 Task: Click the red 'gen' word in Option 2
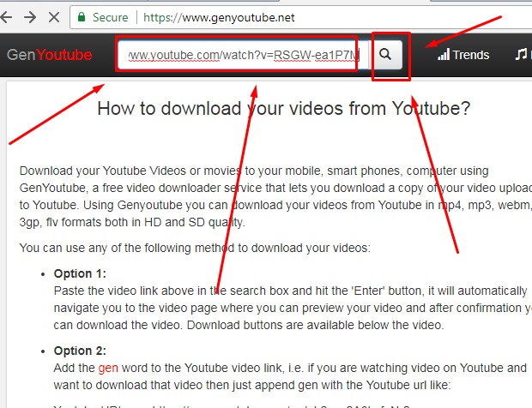(108, 368)
